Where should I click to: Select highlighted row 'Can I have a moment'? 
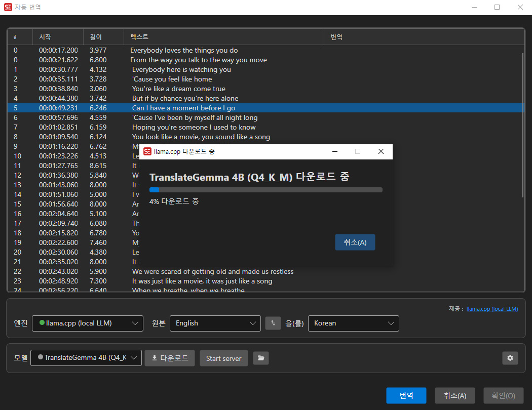pyautogui.click(x=265, y=108)
